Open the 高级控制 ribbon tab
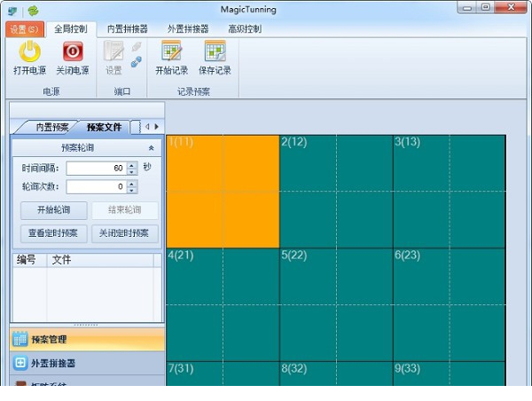532x401 pixels. pos(244,28)
